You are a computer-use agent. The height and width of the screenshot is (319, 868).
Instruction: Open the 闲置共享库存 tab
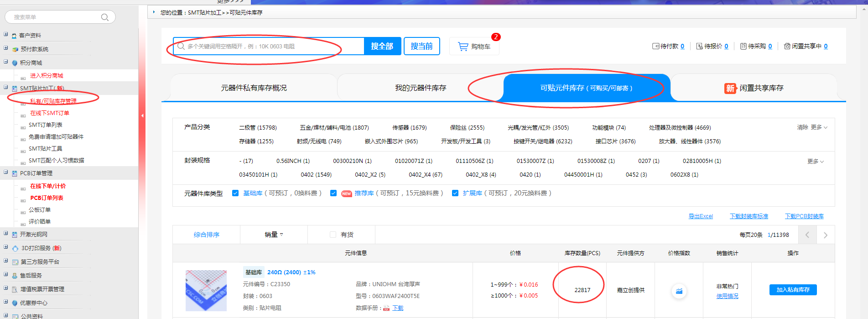tap(754, 88)
